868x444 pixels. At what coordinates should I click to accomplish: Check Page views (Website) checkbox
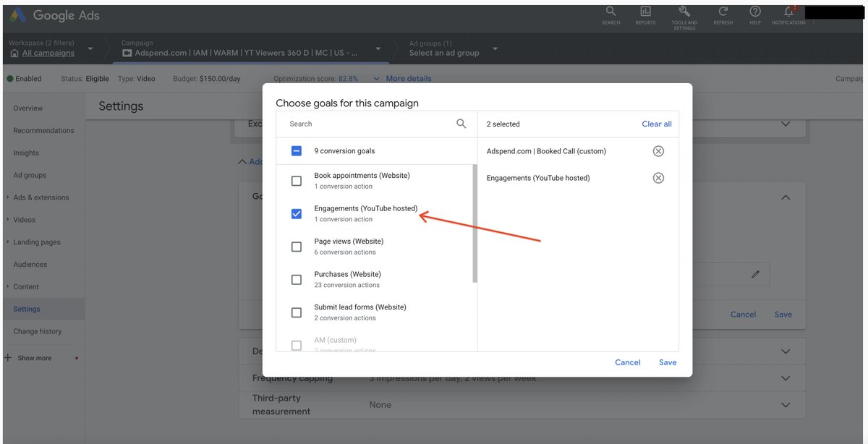tap(296, 247)
